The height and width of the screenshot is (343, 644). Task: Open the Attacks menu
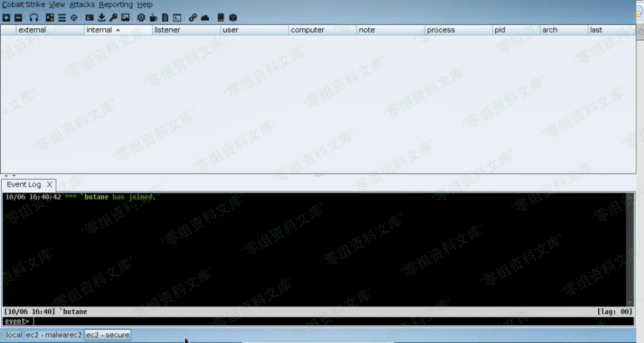82,5
